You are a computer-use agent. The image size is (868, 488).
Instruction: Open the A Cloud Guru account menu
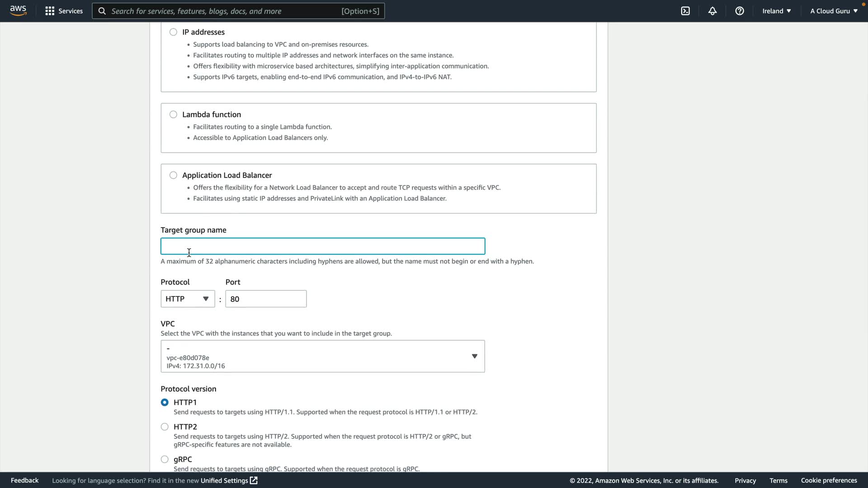tap(834, 11)
